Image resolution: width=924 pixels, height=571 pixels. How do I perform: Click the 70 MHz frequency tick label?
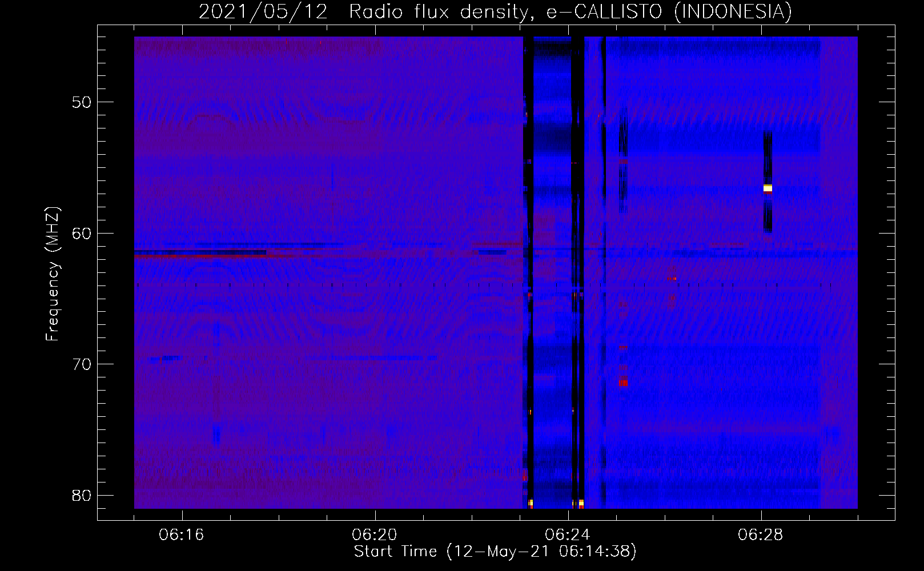82,364
